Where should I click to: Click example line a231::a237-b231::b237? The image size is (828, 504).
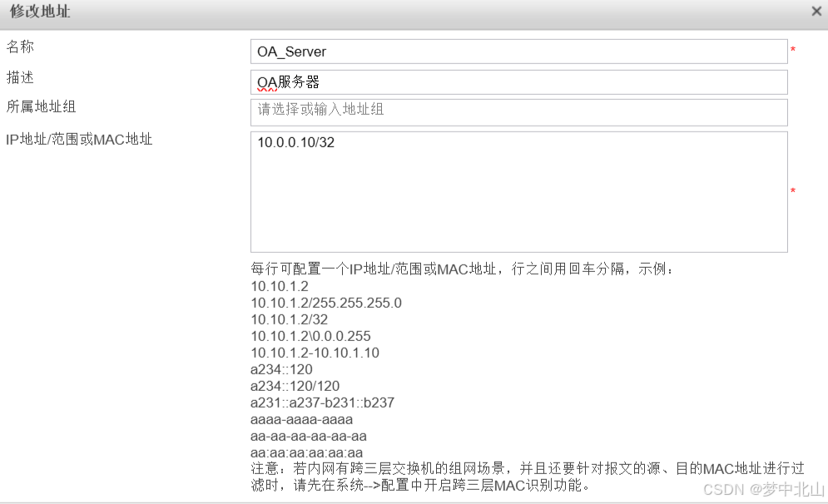pyautogui.click(x=323, y=403)
